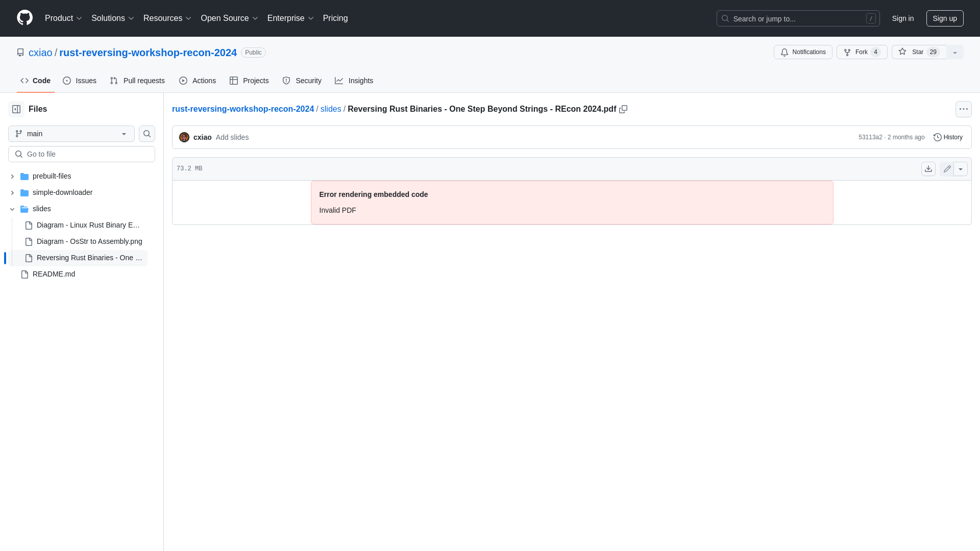Focus the Go to file input

tap(82, 154)
